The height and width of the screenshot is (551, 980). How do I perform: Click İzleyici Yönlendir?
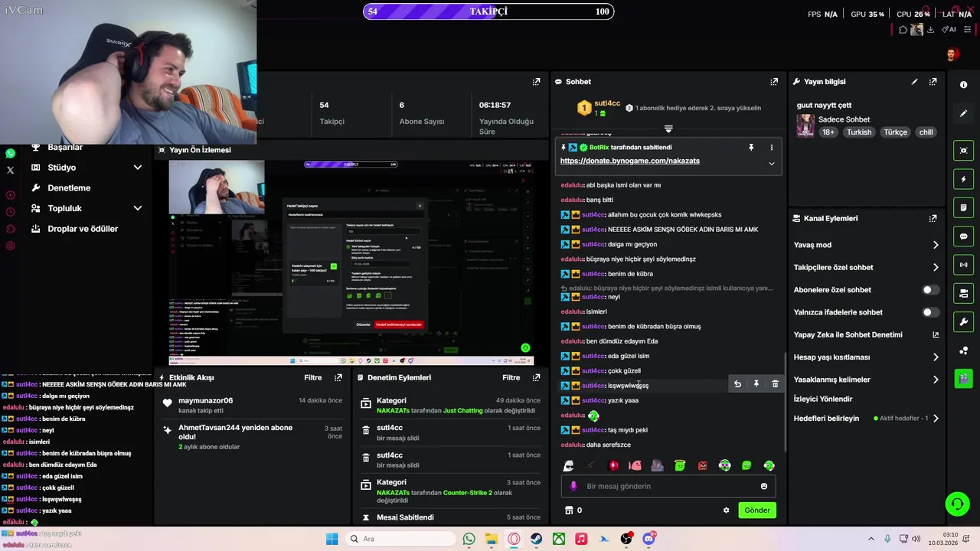(x=823, y=399)
